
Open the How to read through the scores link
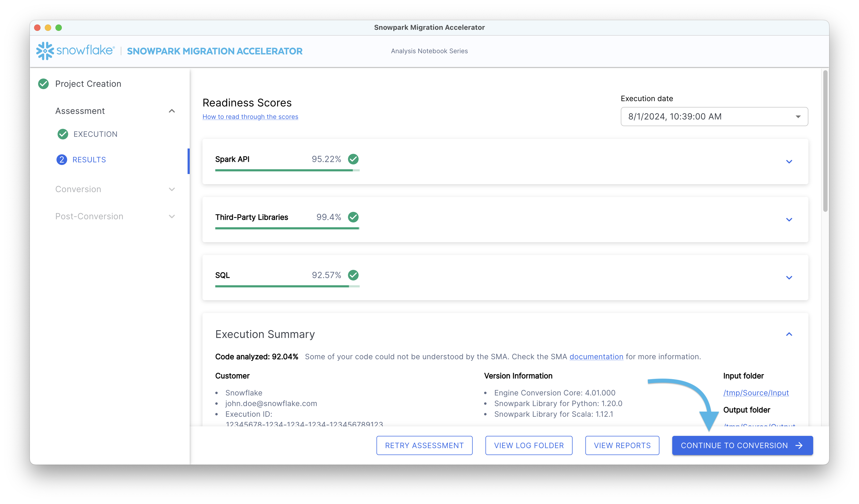250,117
